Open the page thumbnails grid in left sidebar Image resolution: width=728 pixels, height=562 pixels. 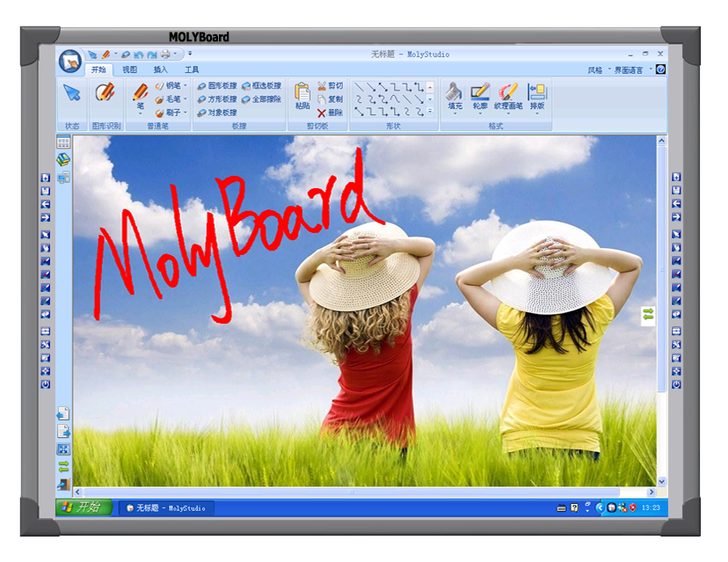coord(63,142)
